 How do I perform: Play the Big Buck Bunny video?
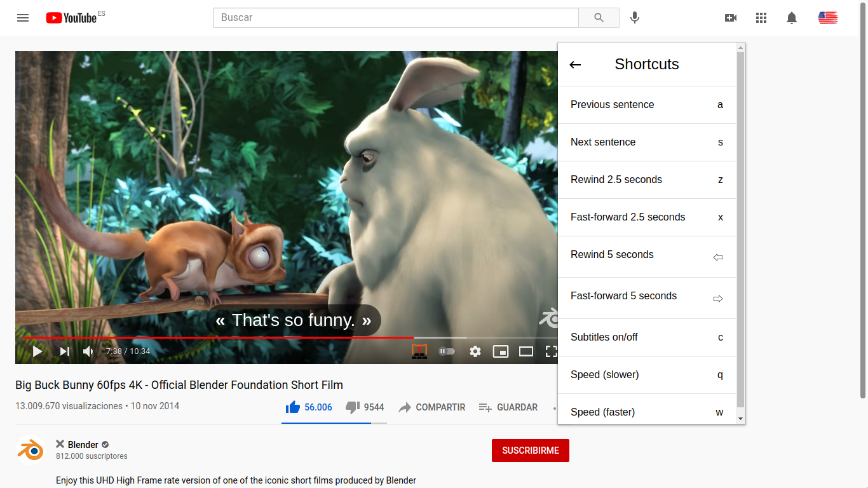(x=37, y=351)
